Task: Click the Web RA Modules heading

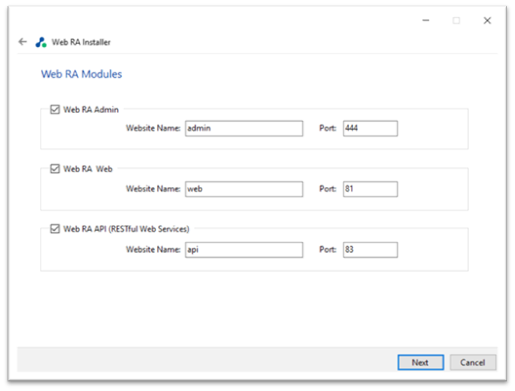Action: point(81,74)
